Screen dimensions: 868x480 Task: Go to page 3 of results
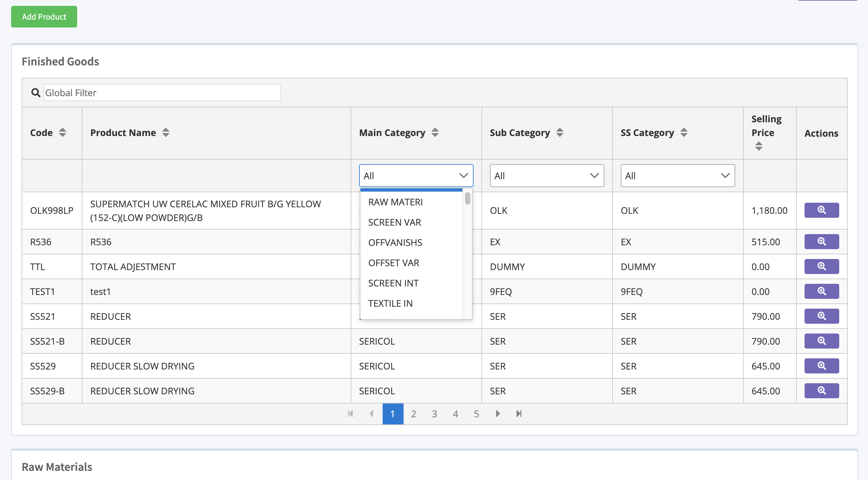pyautogui.click(x=434, y=414)
